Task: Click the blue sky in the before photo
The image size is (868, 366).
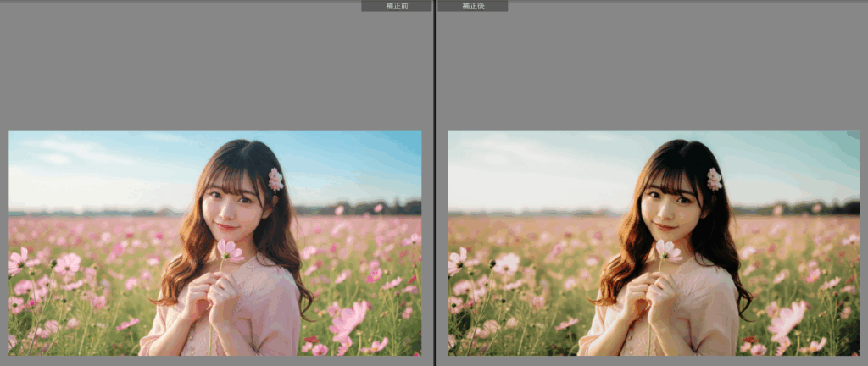Action: tap(102, 165)
